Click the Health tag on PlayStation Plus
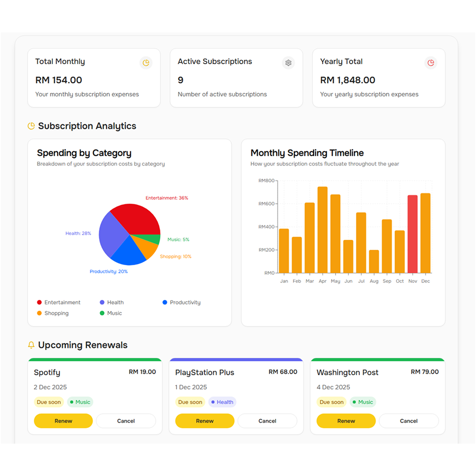This screenshot has width=476, height=476. click(222, 402)
